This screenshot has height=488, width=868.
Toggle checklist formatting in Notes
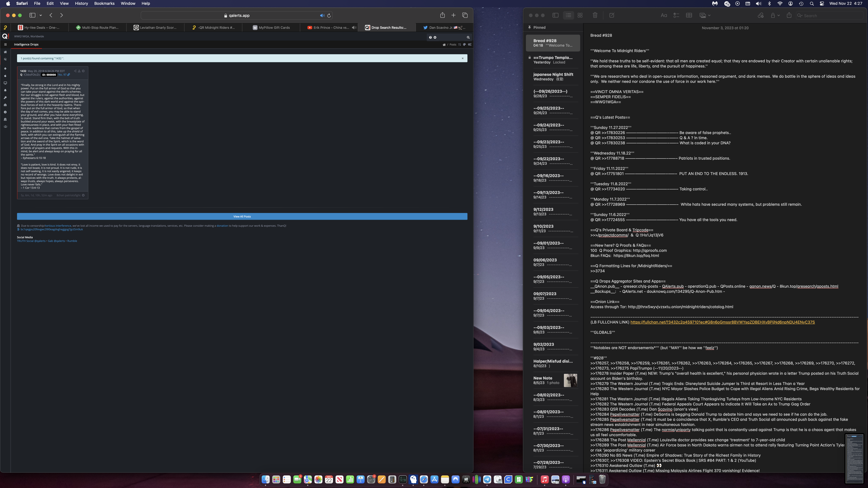point(676,16)
